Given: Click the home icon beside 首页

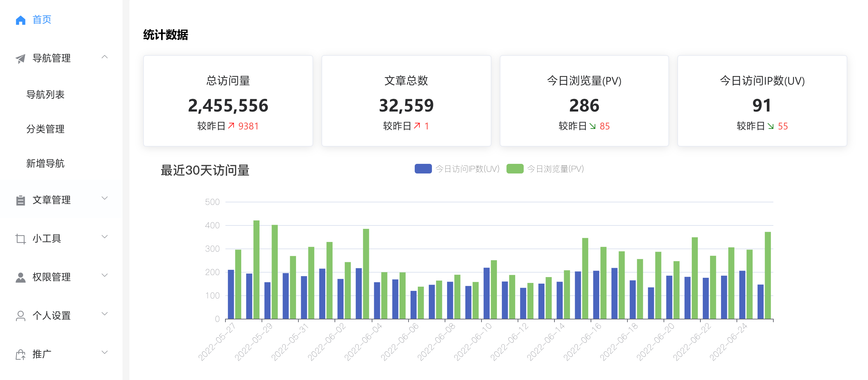Looking at the screenshot, I should click(21, 20).
